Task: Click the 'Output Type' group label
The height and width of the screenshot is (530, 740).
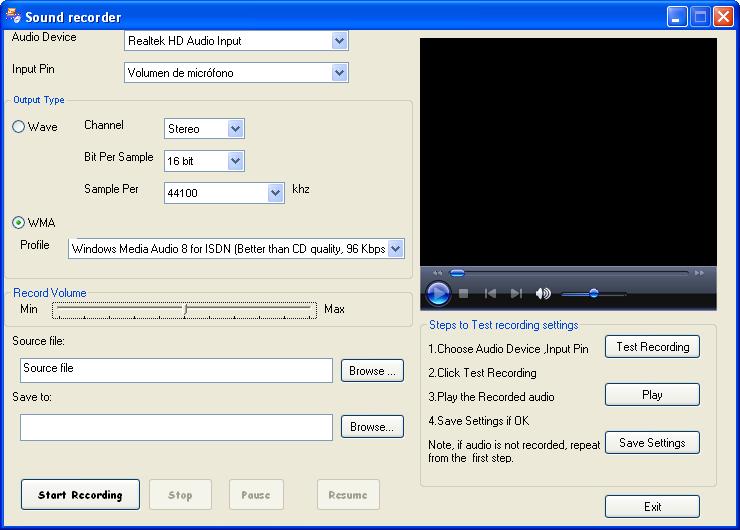Action: [39, 100]
